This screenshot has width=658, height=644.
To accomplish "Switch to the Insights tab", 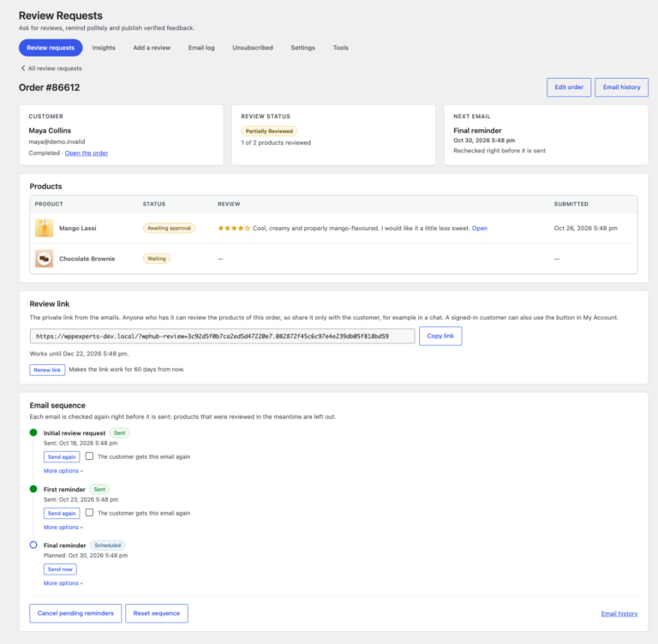I will point(104,48).
